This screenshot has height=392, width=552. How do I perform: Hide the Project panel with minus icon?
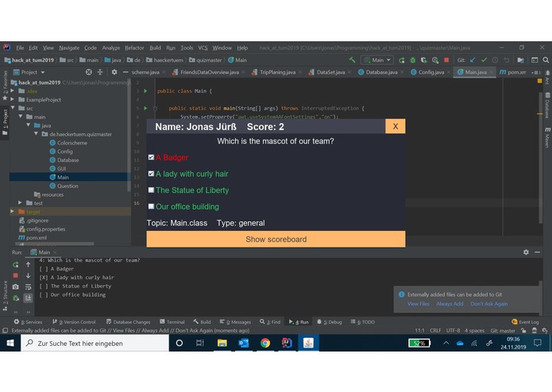125,72
